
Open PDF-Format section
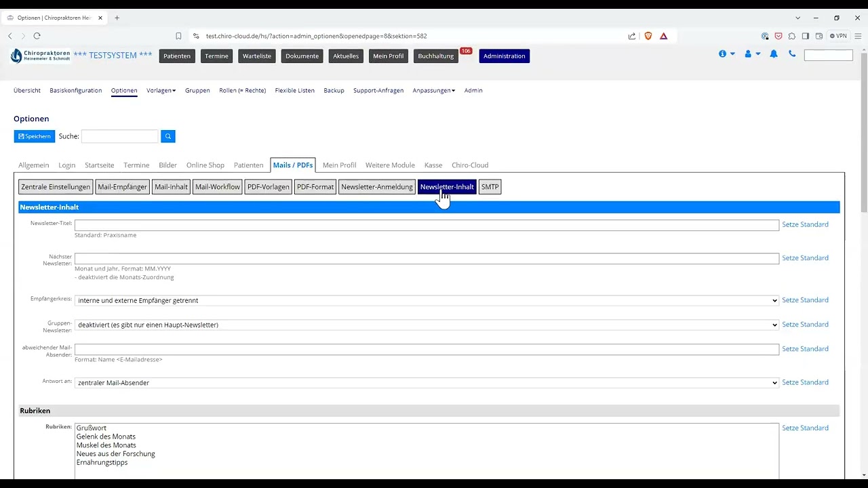315,187
